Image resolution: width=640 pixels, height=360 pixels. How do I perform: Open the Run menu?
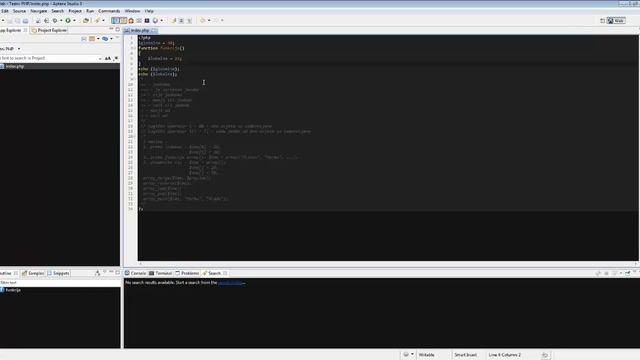tap(90, 11)
